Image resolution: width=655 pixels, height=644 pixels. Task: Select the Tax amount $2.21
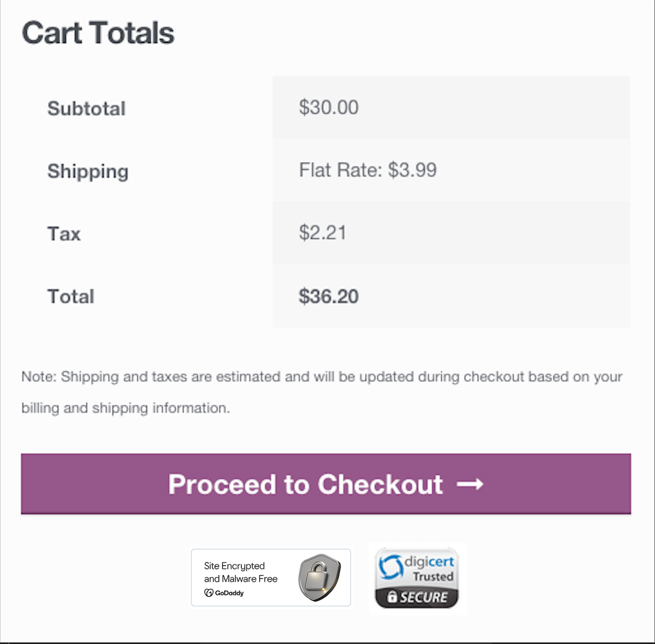[x=323, y=233]
